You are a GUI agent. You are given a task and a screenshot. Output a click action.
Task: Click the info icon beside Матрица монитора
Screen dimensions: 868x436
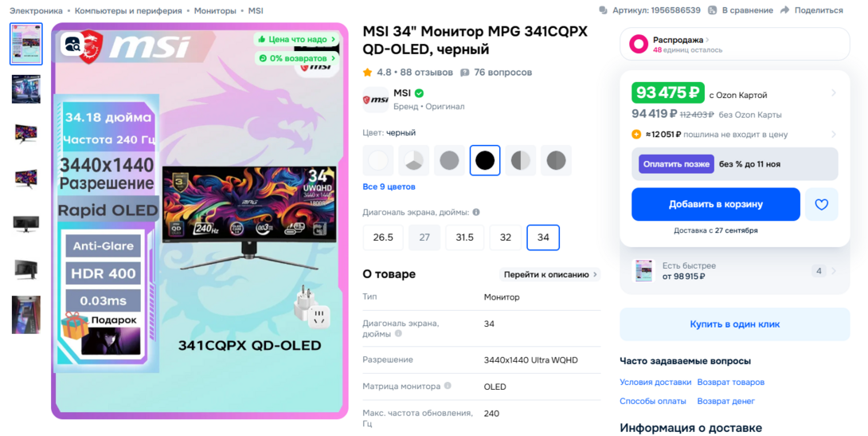[x=448, y=386]
